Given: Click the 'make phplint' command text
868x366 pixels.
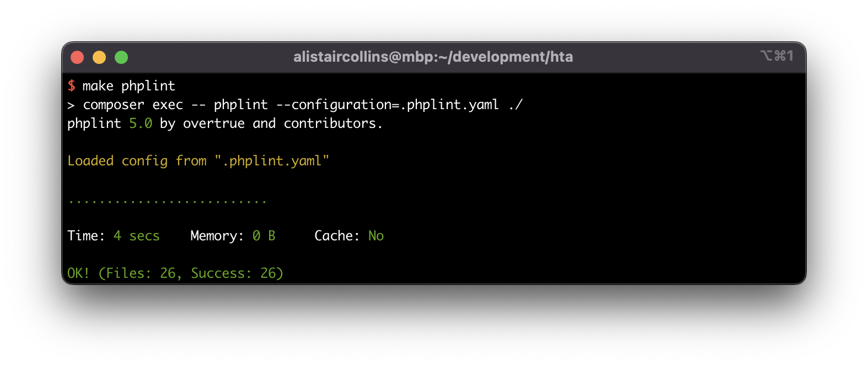Looking at the screenshot, I should [x=129, y=86].
